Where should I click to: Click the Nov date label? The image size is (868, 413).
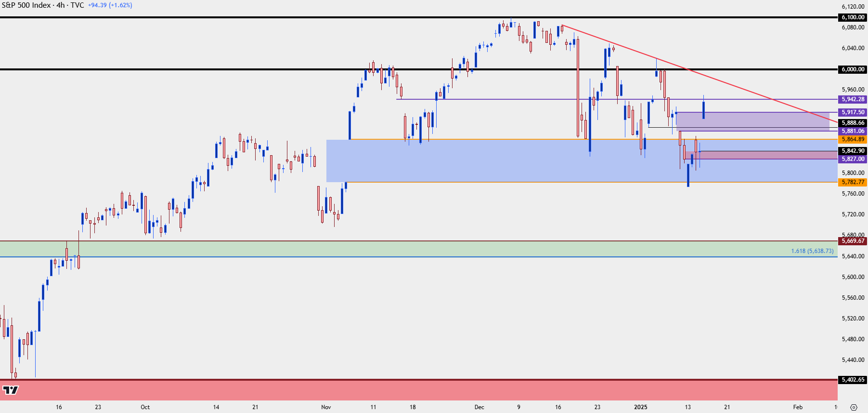[x=326, y=407]
